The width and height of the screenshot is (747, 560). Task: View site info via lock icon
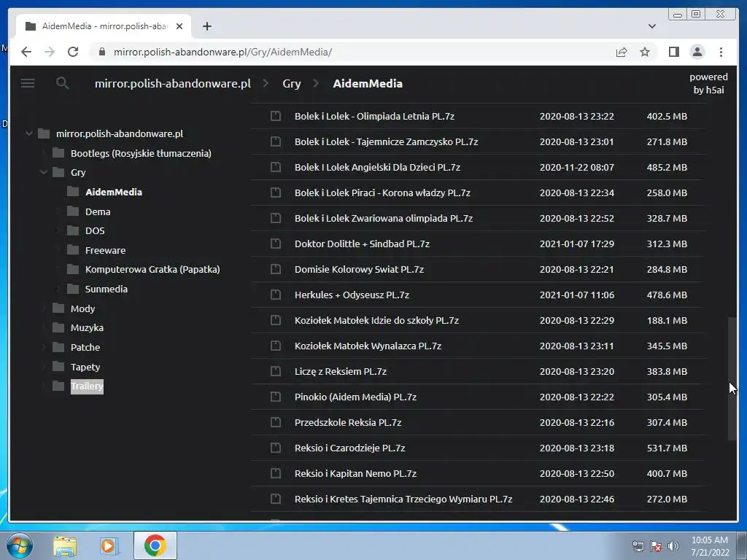101,52
